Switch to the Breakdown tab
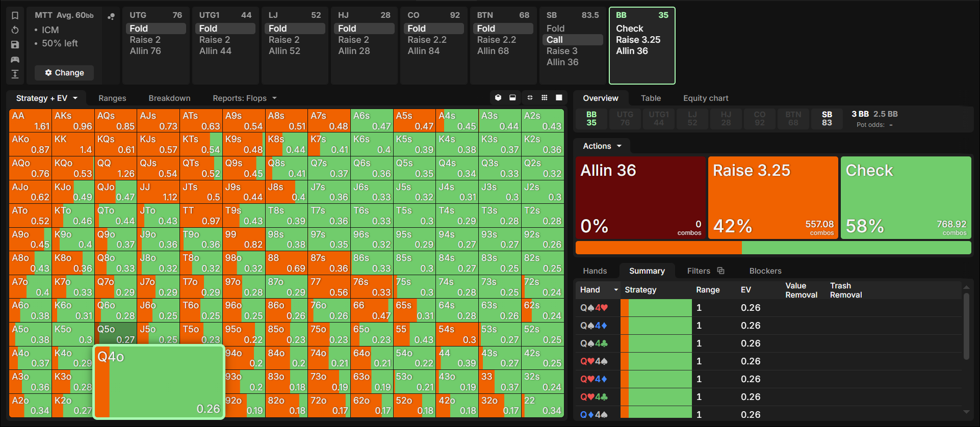The width and height of the screenshot is (980, 427). pyautogui.click(x=169, y=98)
